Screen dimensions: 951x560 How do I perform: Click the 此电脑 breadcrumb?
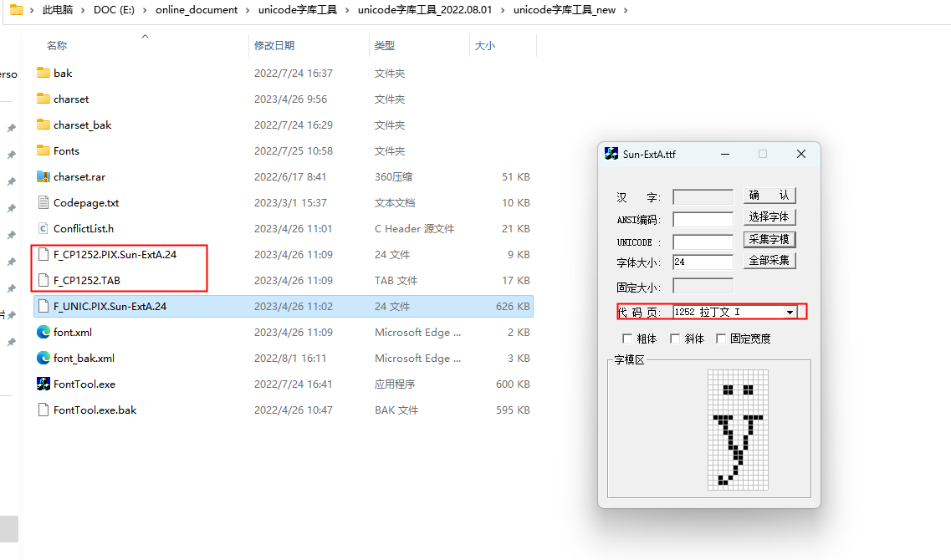click(x=58, y=10)
